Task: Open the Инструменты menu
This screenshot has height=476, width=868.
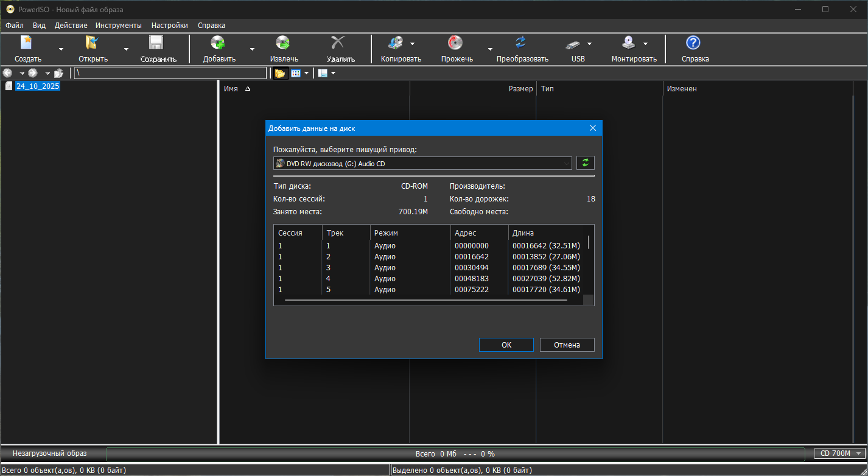Action: (x=118, y=26)
